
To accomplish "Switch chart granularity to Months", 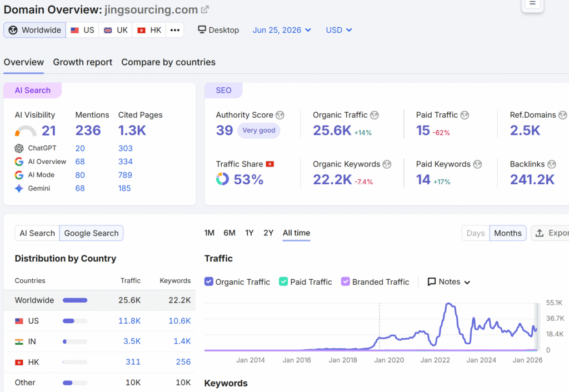I will coord(508,233).
